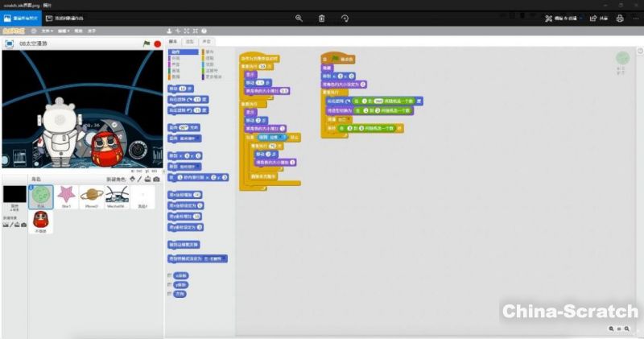The image size is (644, 339).
Task: Click the upload backdrop from file icon
Action: pyautogui.click(x=17, y=225)
